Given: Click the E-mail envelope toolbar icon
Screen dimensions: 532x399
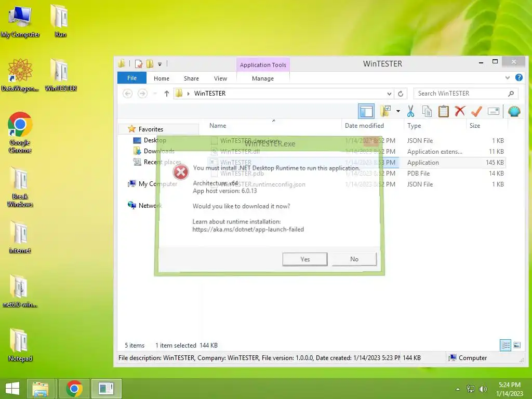Looking at the screenshot, I should [x=494, y=111].
